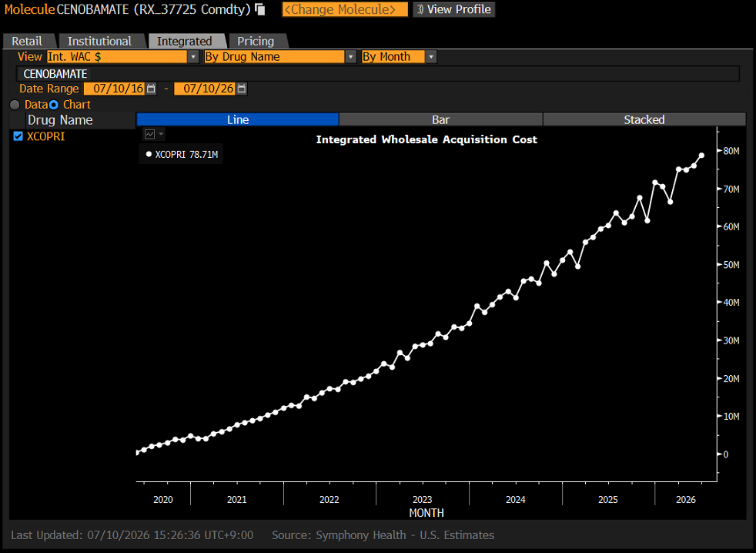Image resolution: width=756 pixels, height=553 pixels.
Task: Click the 2023 x-axis label
Action: coord(422,499)
